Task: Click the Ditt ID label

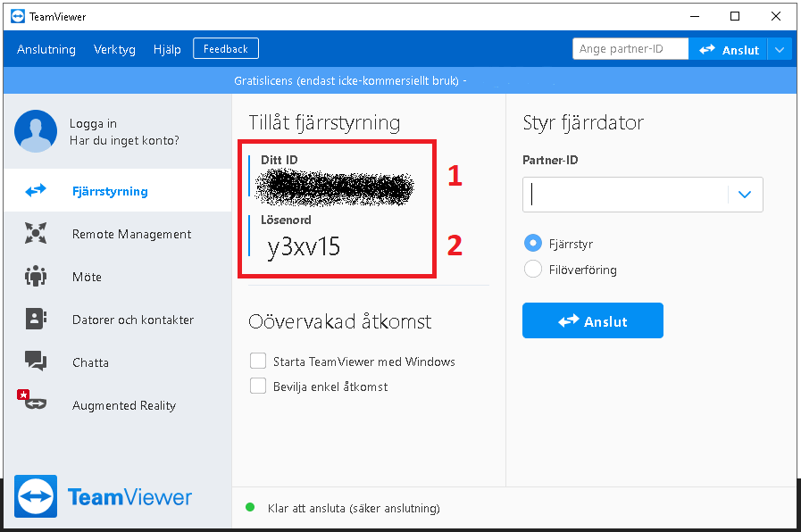Action: pyautogui.click(x=279, y=160)
